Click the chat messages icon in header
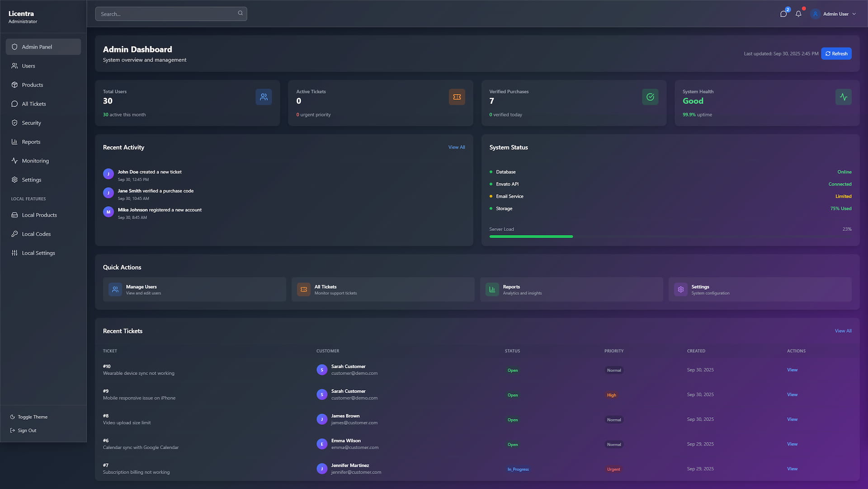 (783, 14)
